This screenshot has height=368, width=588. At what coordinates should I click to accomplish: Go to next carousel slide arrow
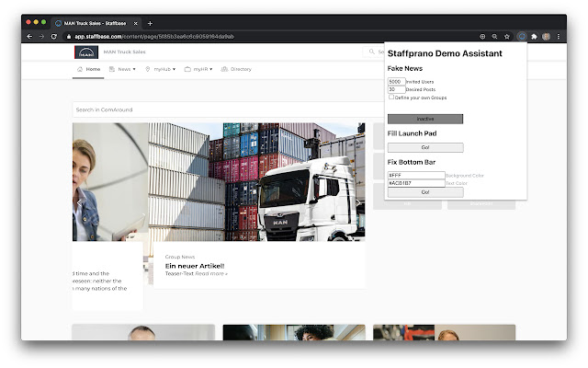click(357, 202)
